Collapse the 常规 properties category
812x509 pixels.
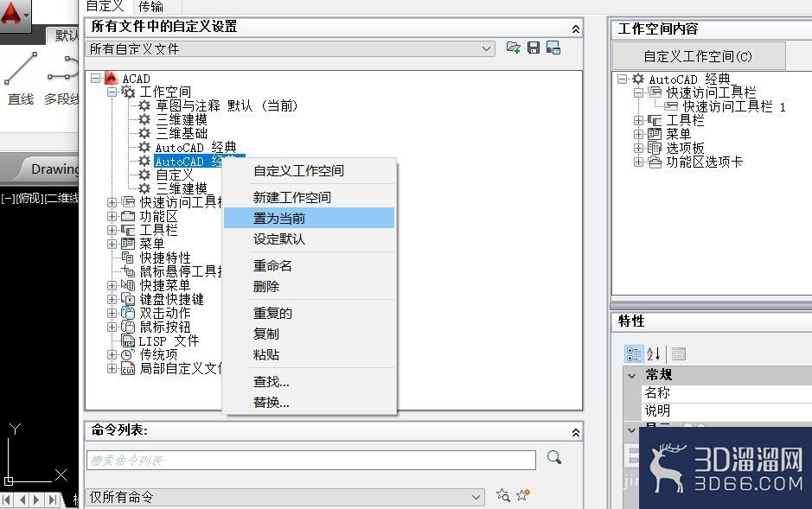pyautogui.click(x=632, y=375)
